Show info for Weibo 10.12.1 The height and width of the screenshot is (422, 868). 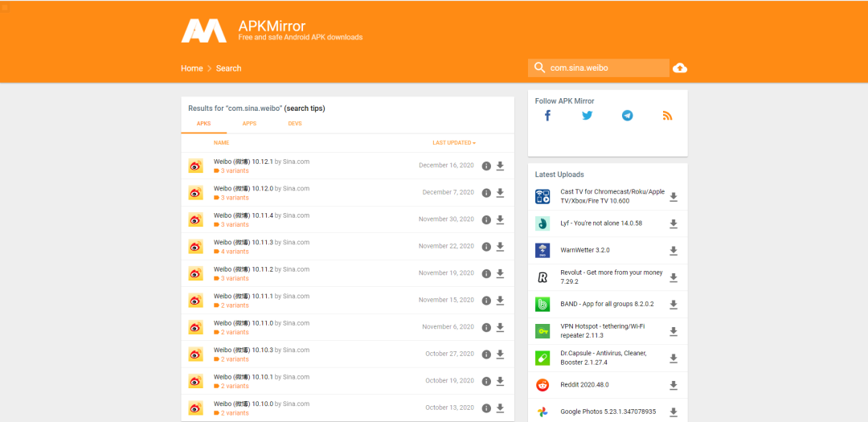coord(486,166)
